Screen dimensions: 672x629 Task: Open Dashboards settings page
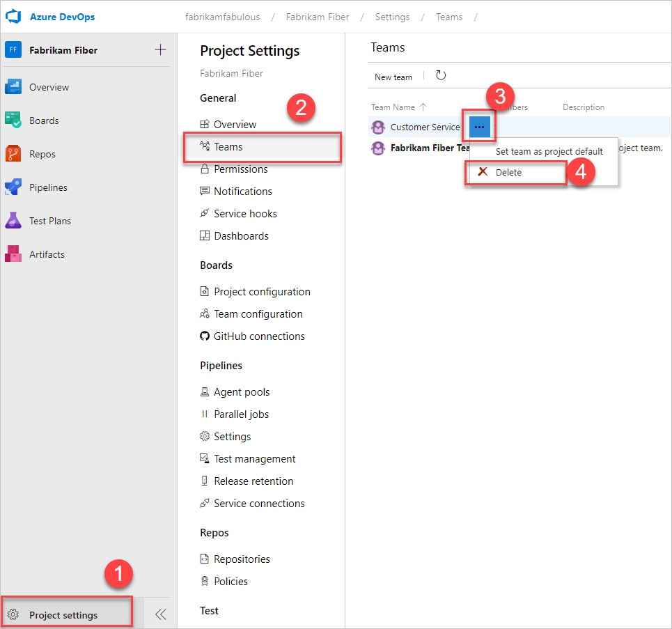(x=241, y=236)
